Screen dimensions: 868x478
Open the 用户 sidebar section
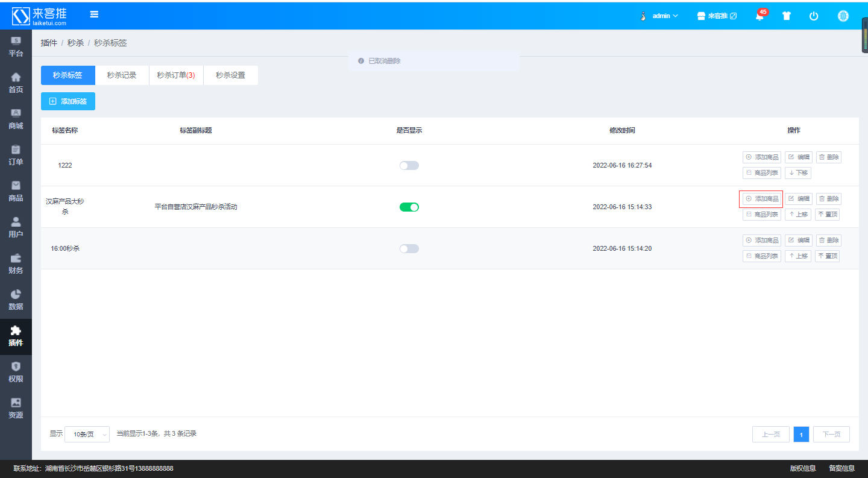(x=16, y=228)
